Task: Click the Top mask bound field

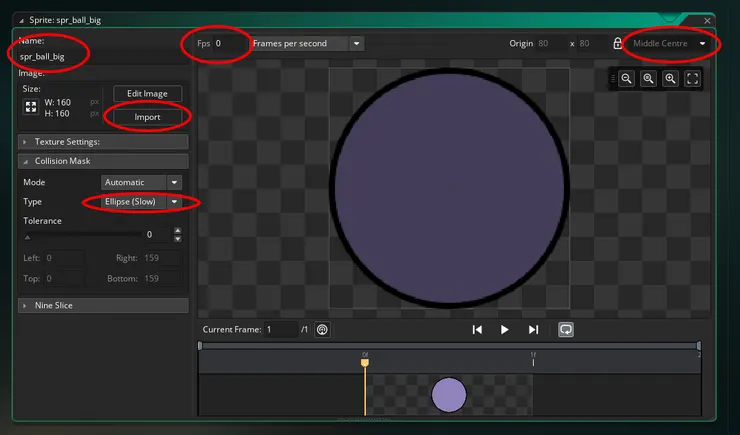Action: point(65,278)
